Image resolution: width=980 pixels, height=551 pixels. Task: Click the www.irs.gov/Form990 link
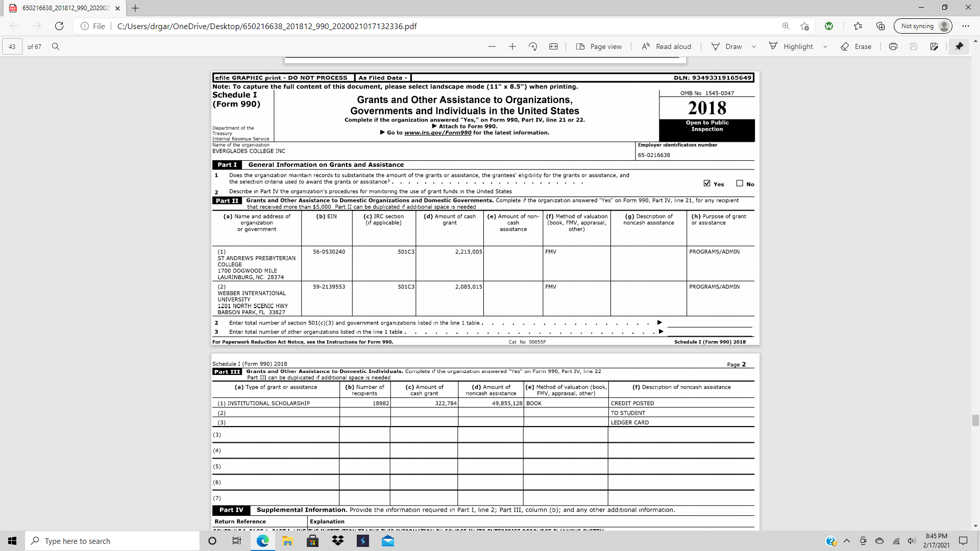pyautogui.click(x=437, y=133)
